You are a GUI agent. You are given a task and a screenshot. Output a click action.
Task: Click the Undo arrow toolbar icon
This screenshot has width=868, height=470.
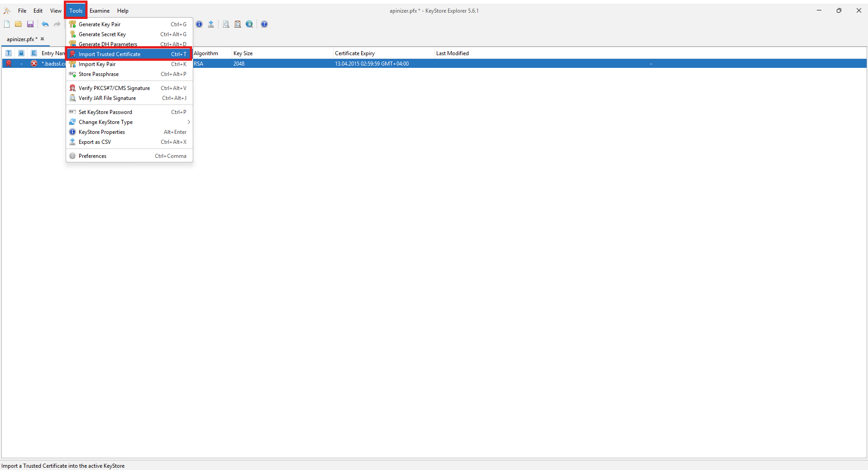[x=45, y=24]
